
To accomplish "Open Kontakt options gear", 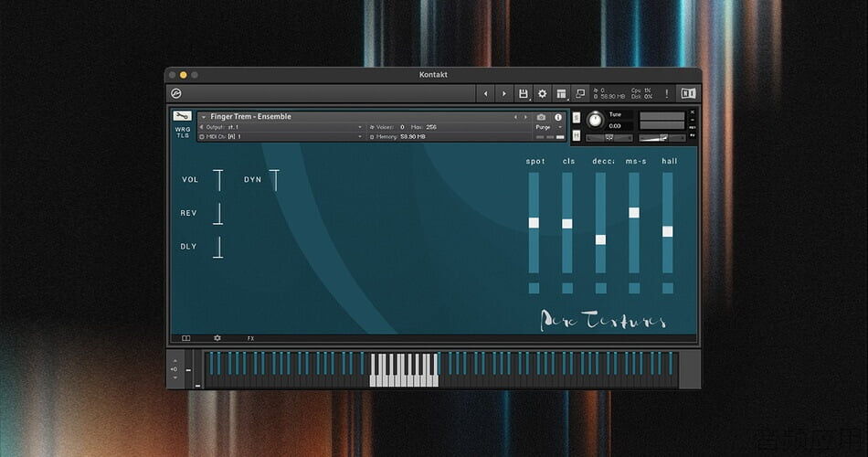I will (543, 93).
